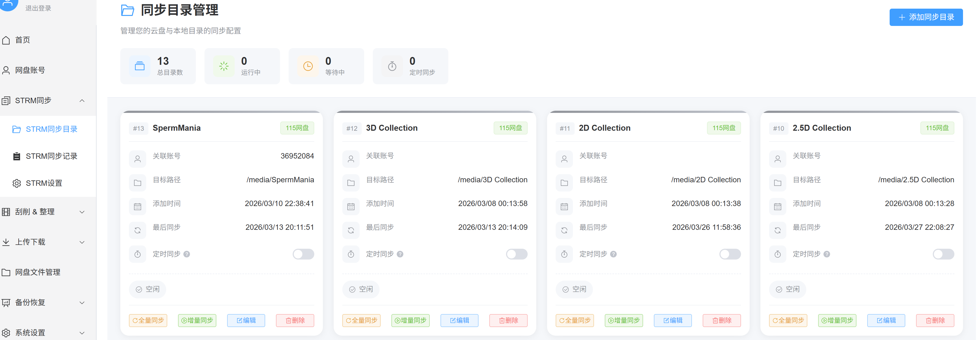Image resolution: width=980 pixels, height=340 pixels.
Task: Click help icon beside 定时同步 in 2D Collection card
Action: pyautogui.click(x=613, y=254)
